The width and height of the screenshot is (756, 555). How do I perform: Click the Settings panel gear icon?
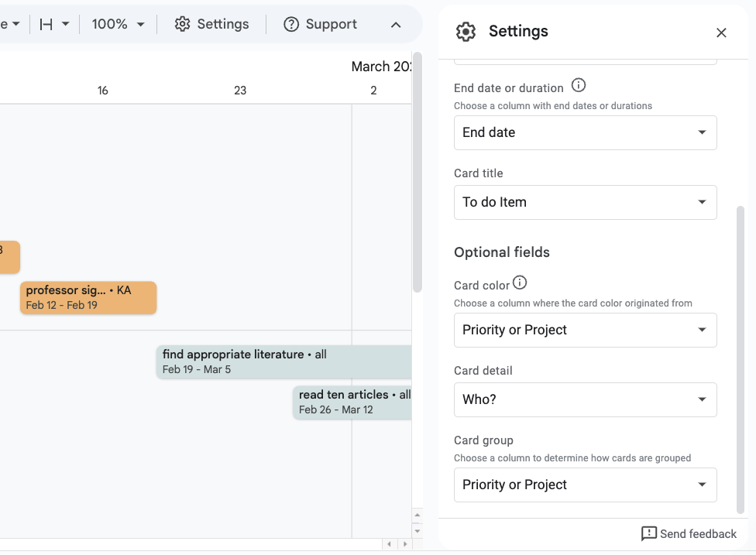click(x=466, y=32)
